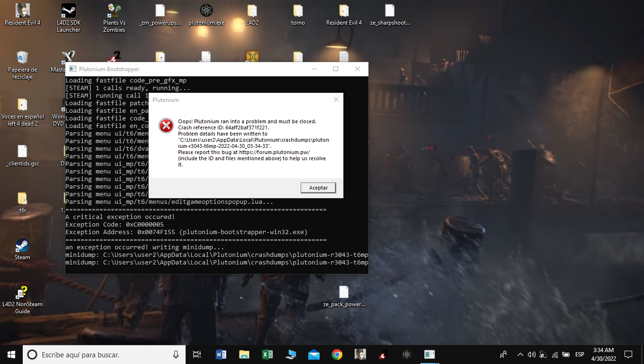Open the notification center icon

coord(628,355)
